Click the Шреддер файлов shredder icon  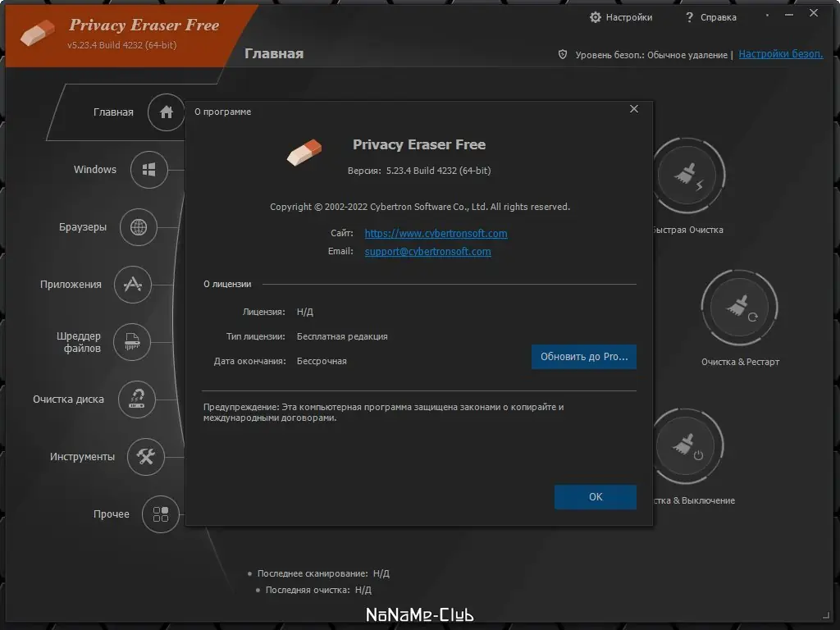pos(131,342)
